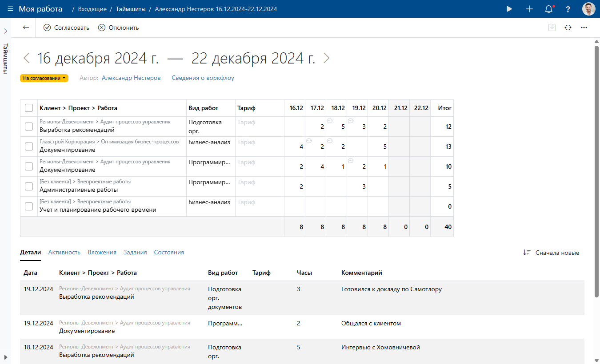Click the plus icon to add new
This screenshot has height=364, width=600.
[x=529, y=9]
